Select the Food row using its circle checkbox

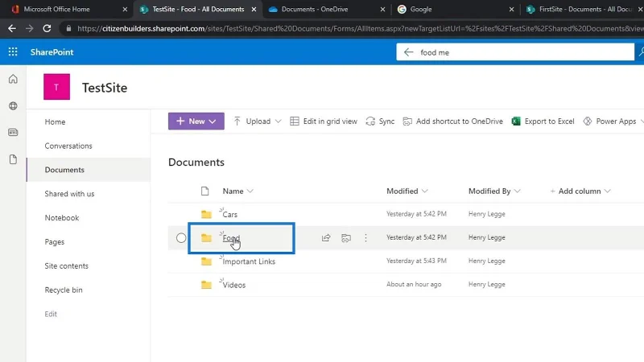click(180, 237)
